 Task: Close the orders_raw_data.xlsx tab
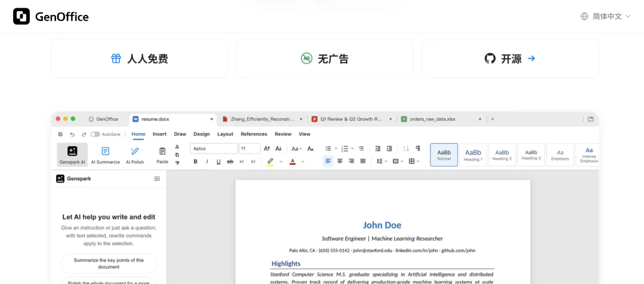pyautogui.click(x=479, y=119)
